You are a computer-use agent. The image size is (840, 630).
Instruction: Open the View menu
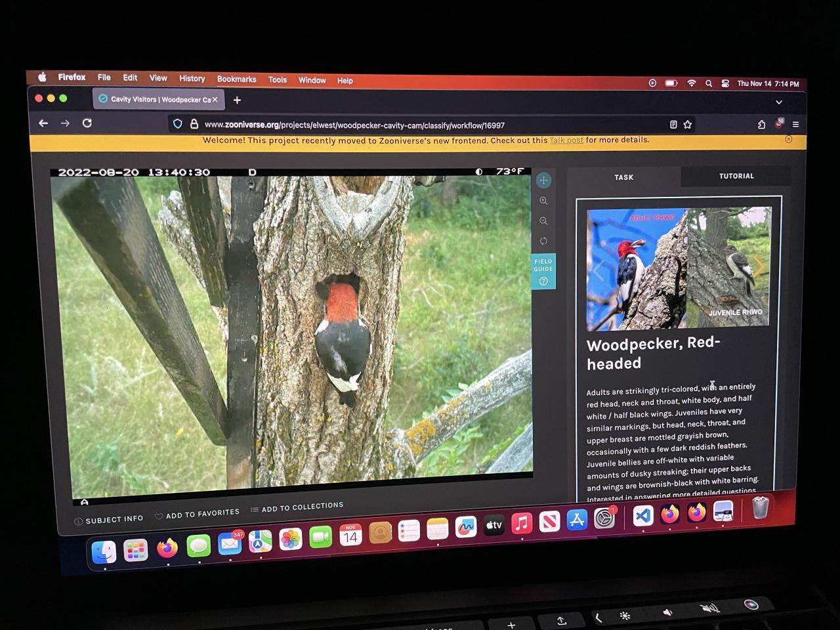[157, 77]
